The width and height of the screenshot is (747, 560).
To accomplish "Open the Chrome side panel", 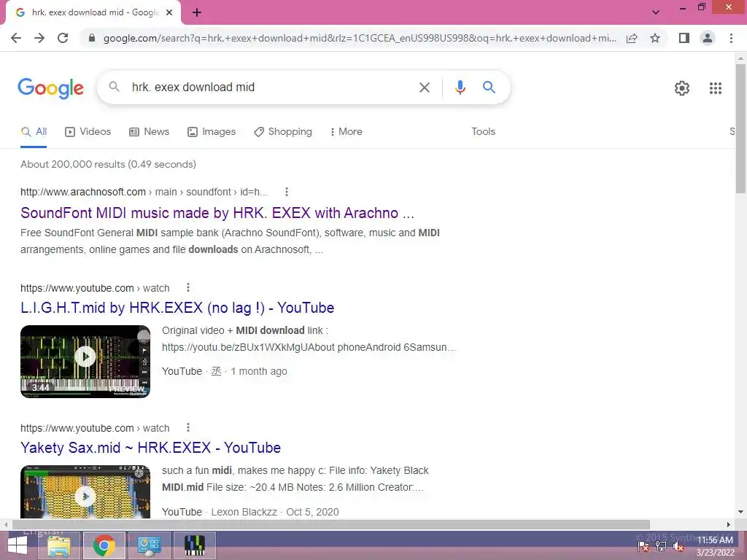I will click(x=684, y=38).
